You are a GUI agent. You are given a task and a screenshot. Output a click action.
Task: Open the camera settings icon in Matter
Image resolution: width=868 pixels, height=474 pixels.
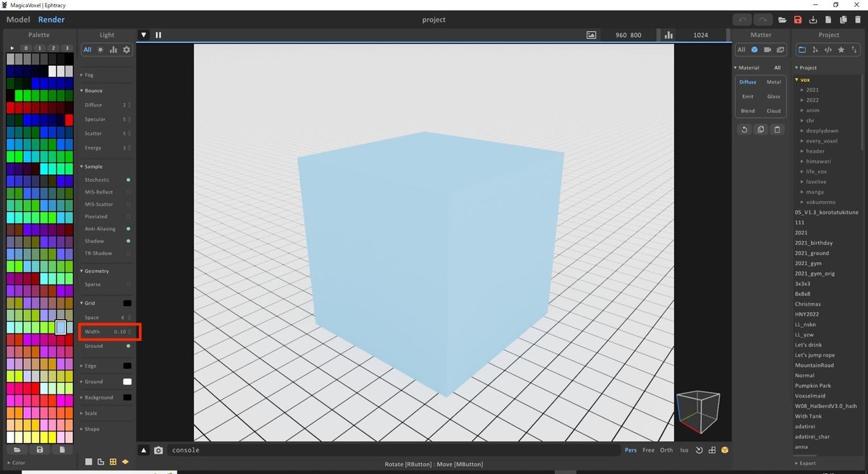click(767, 50)
